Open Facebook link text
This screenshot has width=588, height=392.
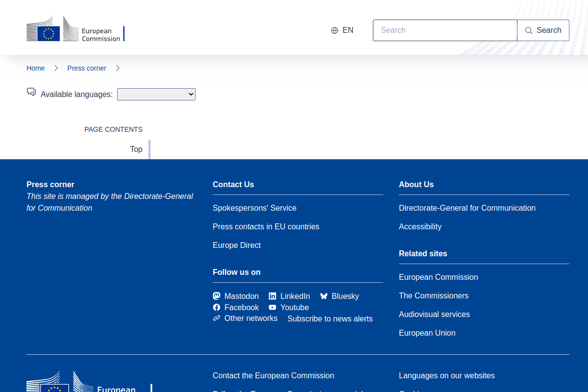point(242,307)
